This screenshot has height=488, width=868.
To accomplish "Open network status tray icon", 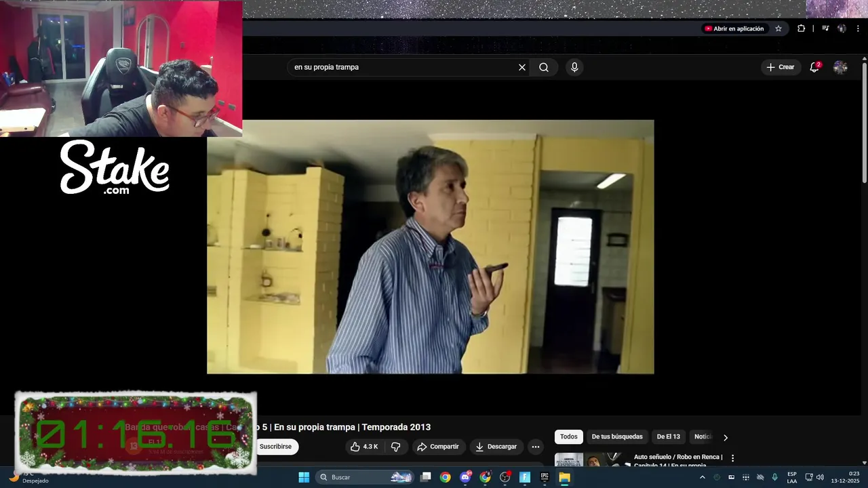I will (809, 477).
